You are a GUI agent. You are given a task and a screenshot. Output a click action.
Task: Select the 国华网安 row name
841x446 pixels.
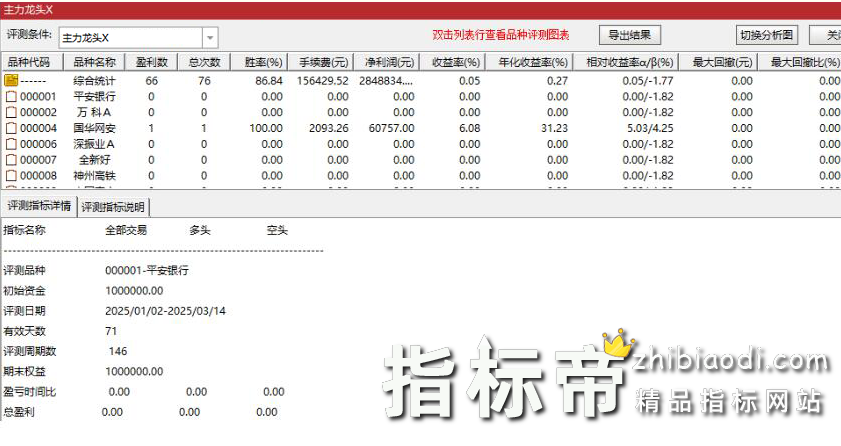click(94, 128)
